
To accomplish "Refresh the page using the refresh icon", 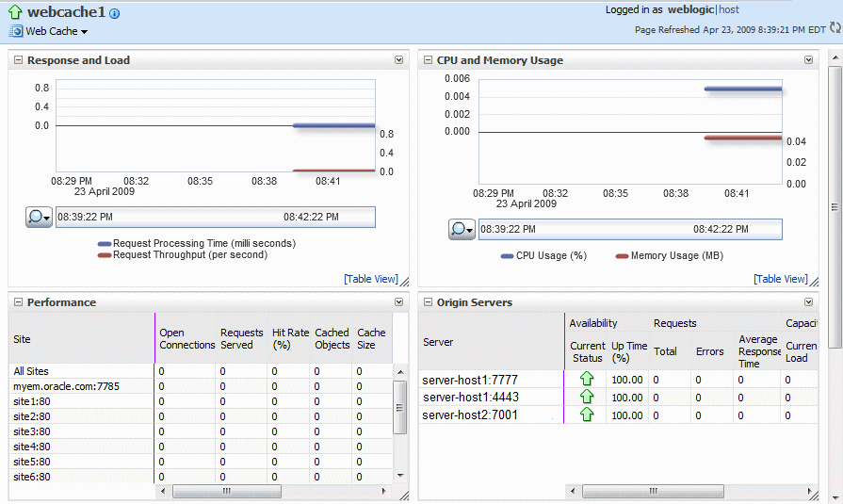I will click(835, 27).
